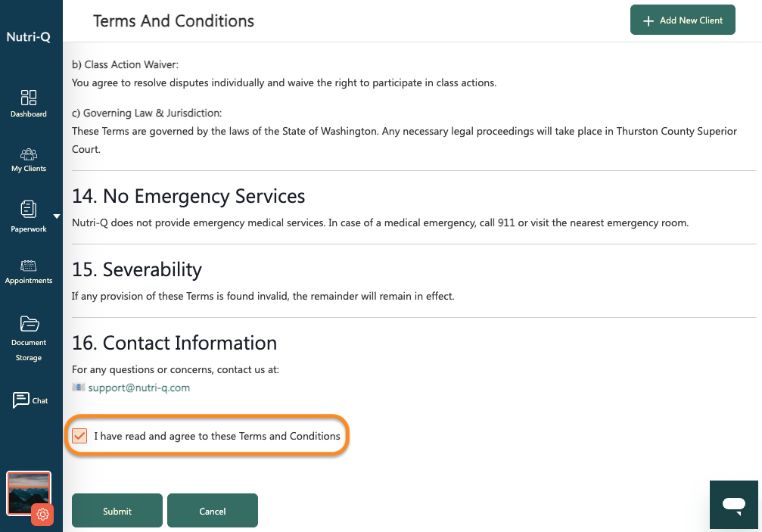Click the orange settings gear icon

(x=42, y=515)
